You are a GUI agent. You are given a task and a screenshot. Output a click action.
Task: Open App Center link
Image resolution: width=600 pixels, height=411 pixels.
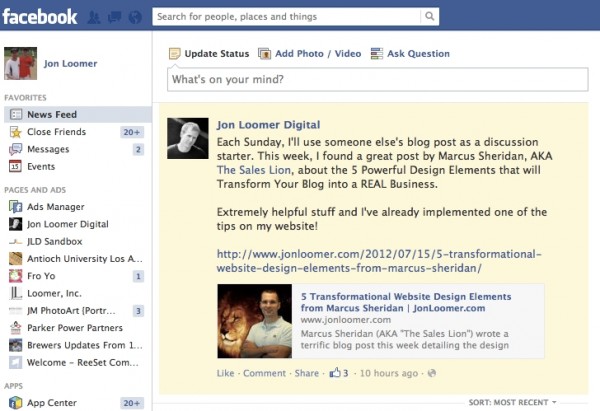(52, 403)
